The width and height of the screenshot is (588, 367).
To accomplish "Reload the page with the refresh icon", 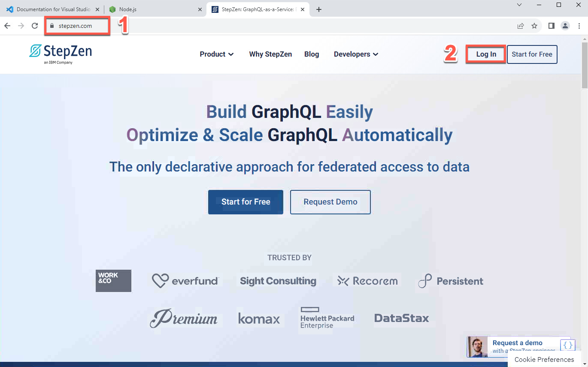I will (x=35, y=26).
